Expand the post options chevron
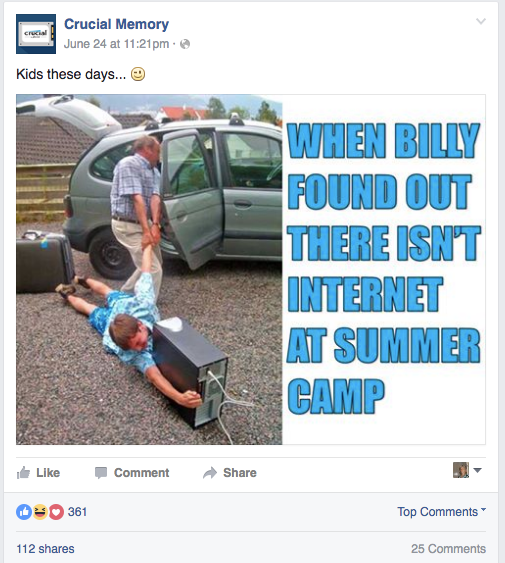Image resolution: width=505 pixels, height=563 pixels. pos(481,21)
